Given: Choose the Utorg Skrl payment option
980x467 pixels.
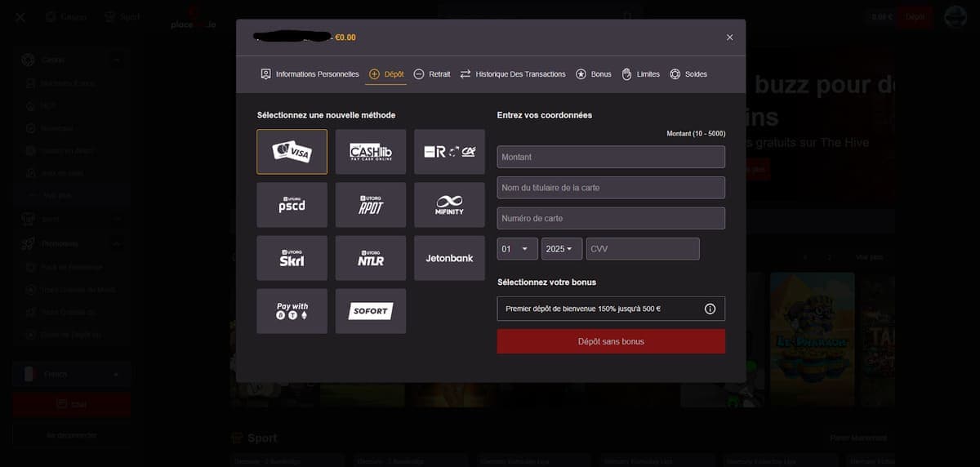Looking at the screenshot, I should (292, 258).
